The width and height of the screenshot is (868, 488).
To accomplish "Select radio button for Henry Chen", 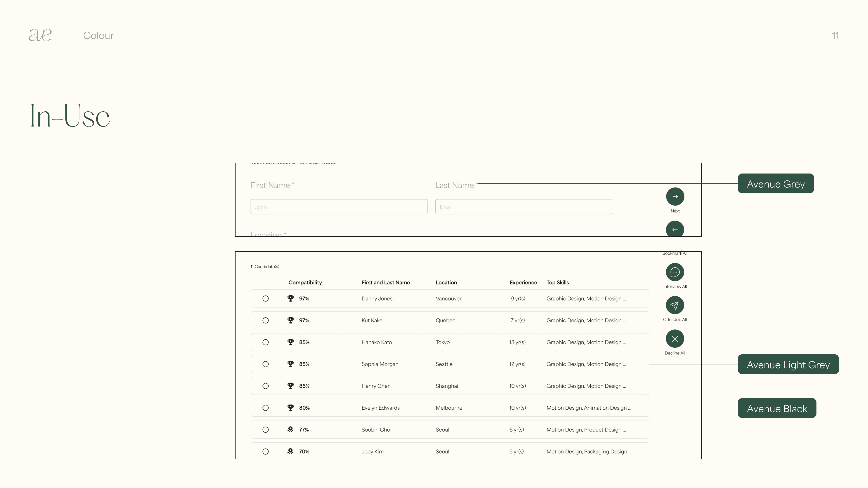I will 266,386.
